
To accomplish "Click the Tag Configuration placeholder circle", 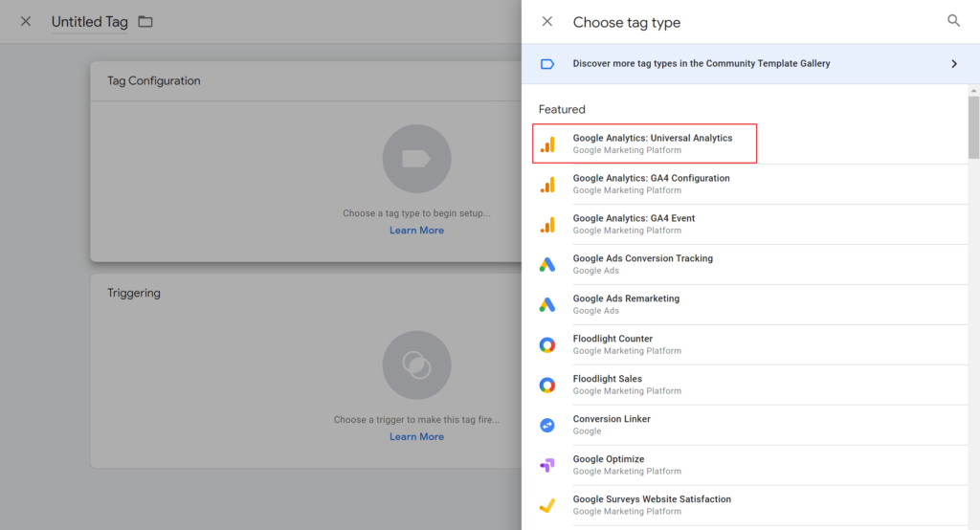I will pos(417,159).
